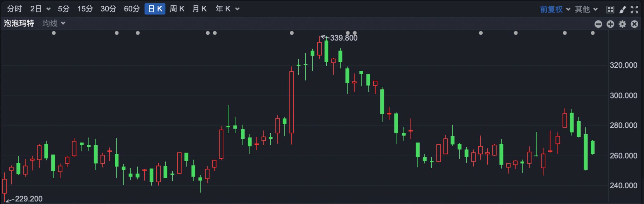Switch to 分时 intraday view
Image resolution: width=644 pixels, height=204 pixels.
point(14,9)
